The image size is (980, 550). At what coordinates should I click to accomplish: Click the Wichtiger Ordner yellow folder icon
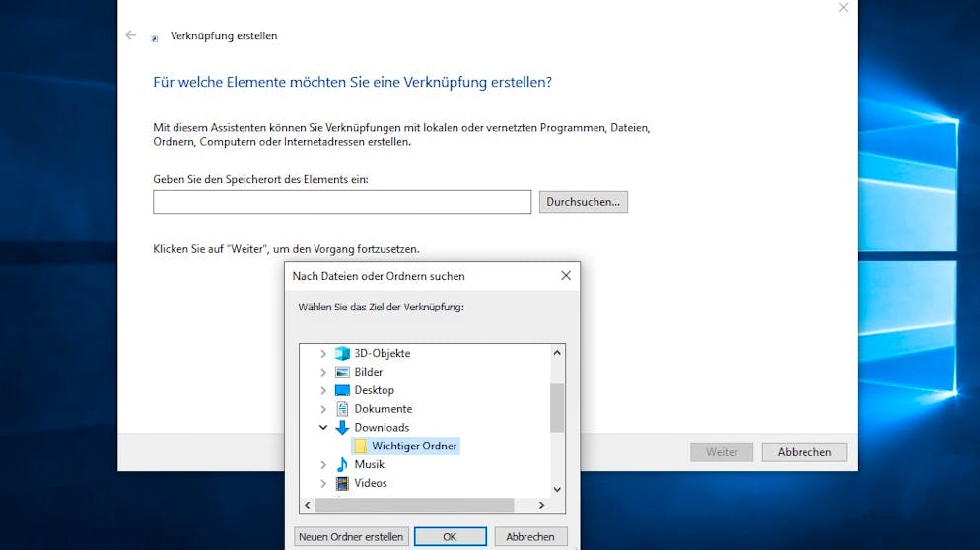point(360,446)
